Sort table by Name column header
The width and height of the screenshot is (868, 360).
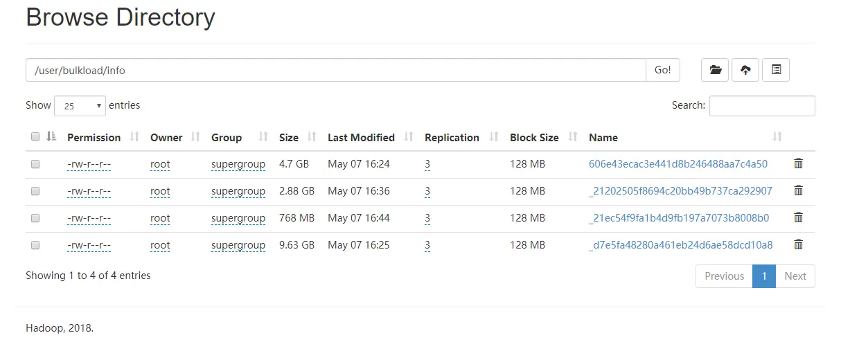click(603, 138)
